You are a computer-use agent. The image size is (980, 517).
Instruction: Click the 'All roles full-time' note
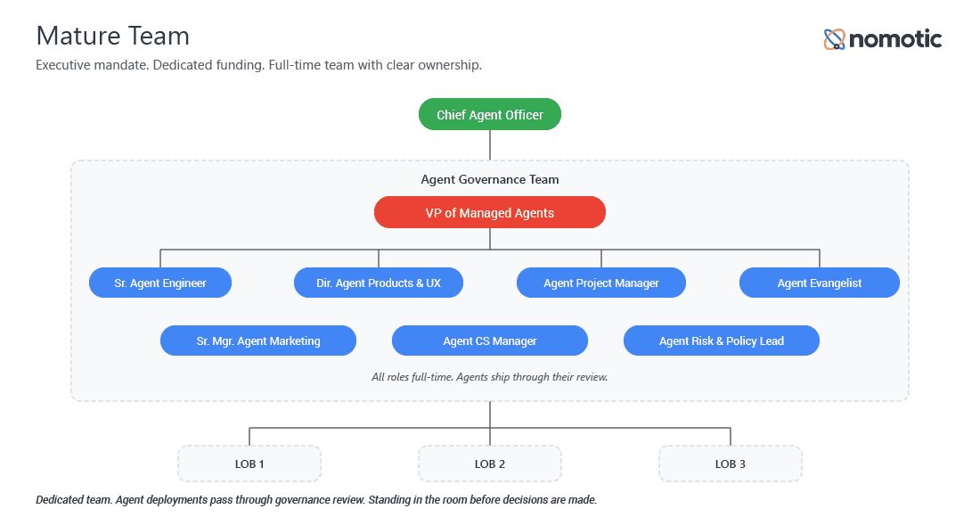(x=490, y=377)
